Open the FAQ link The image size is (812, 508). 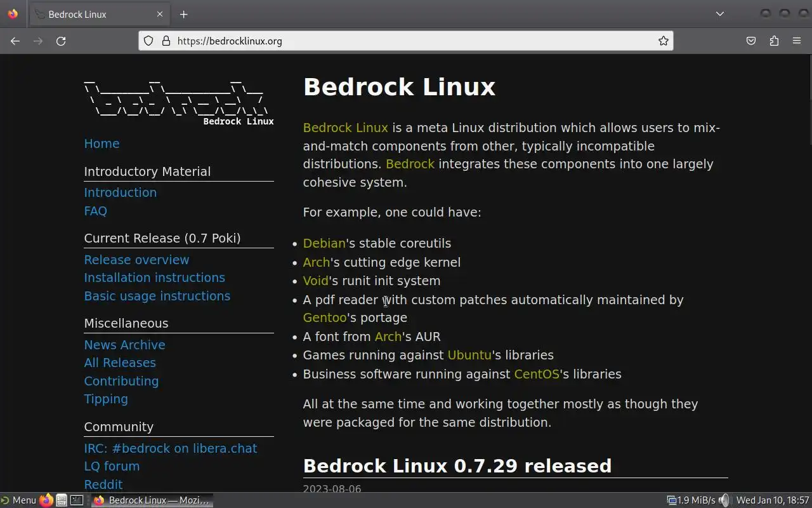pyautogui.click(x=96, y=211)
